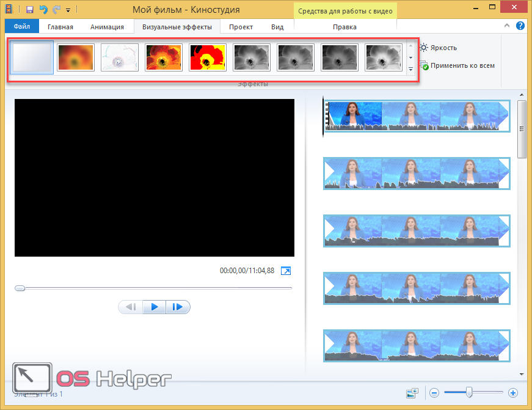Click the Undo arrow in title bar
The height and width of the screenshot is (410, 532).
click(x=43, y=10)
